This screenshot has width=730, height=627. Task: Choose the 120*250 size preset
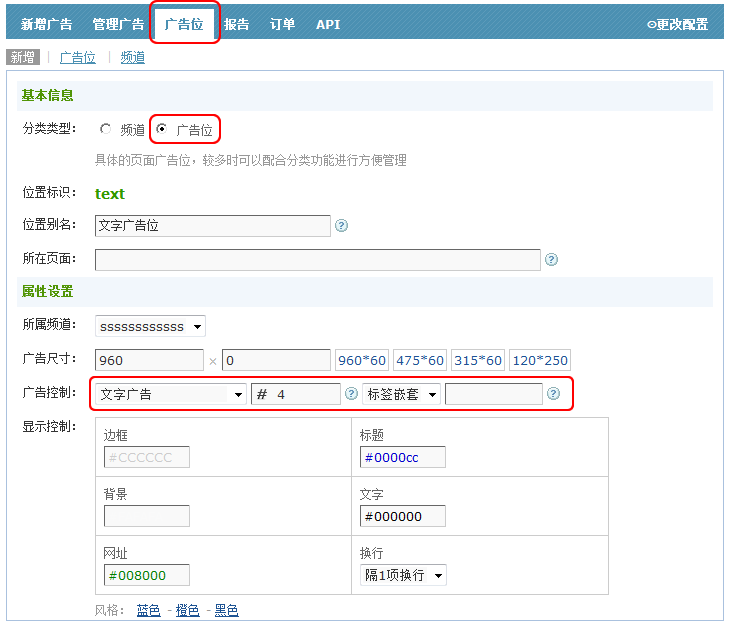539,360
